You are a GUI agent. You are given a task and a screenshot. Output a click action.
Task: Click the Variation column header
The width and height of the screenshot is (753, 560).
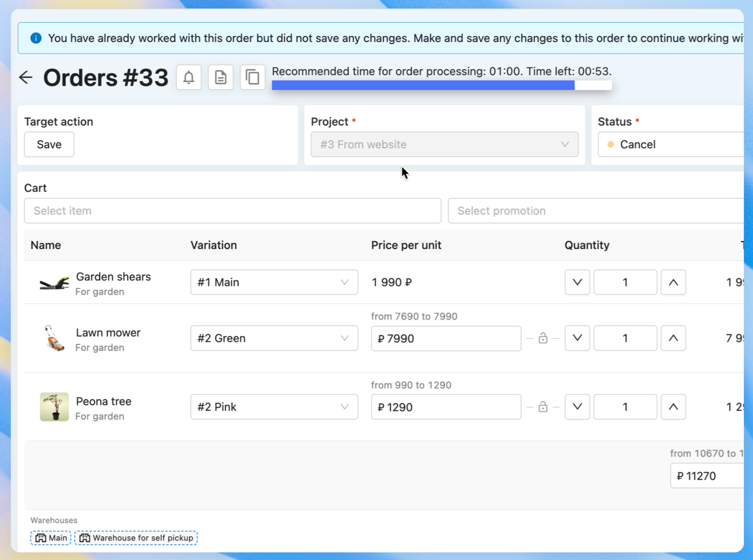(214, 245)
